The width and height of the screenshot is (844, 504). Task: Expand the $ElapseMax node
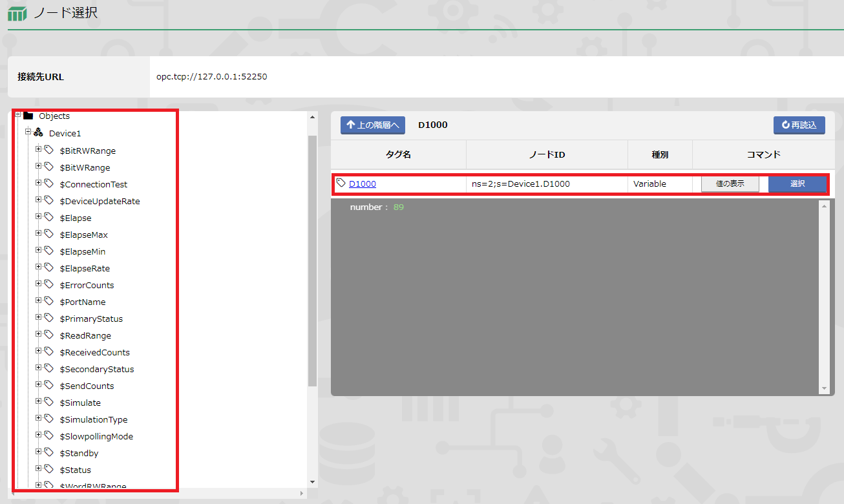pyautogui.click(x=38, y=233)
